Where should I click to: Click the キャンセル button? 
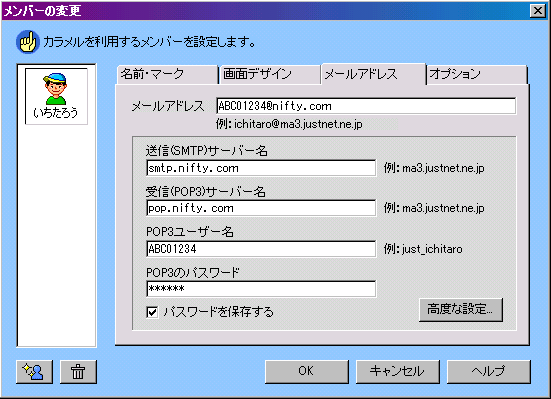[397, 371]
